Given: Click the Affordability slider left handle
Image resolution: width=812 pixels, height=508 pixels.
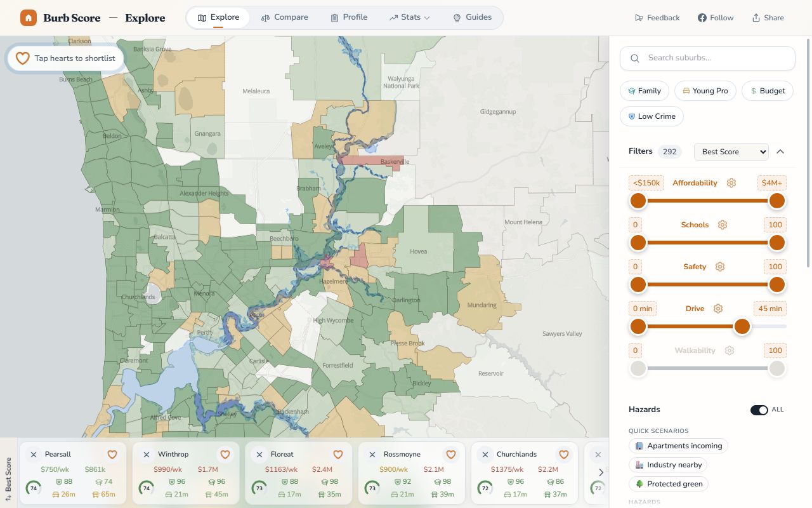Looking at the screenshot, I should 638,201.
